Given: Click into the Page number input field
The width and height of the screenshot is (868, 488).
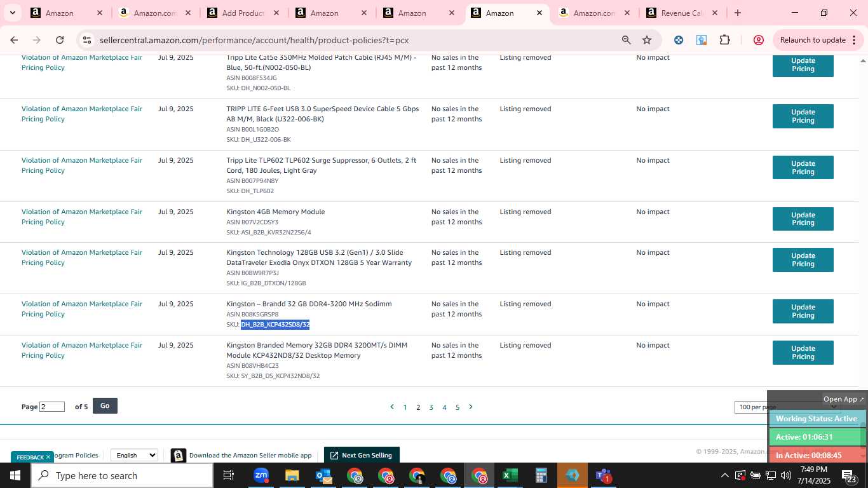Looking at the screenshot, I should 52,407.
